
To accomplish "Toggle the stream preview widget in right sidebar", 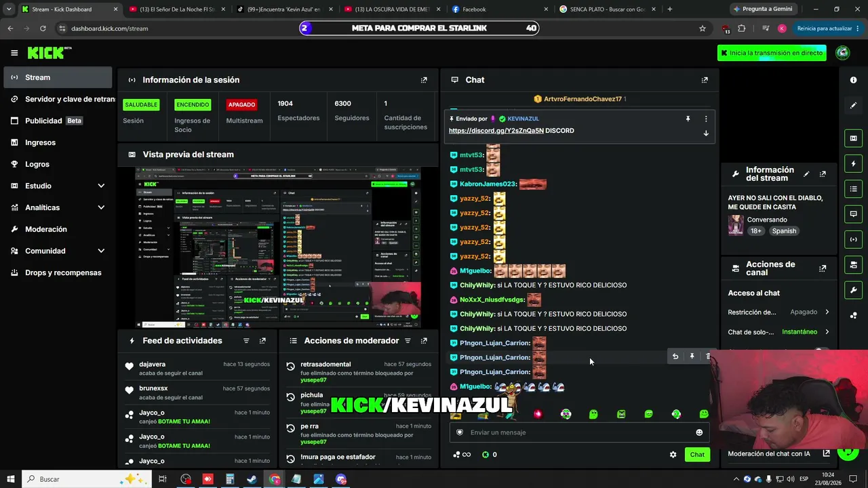I will [853, 138].
